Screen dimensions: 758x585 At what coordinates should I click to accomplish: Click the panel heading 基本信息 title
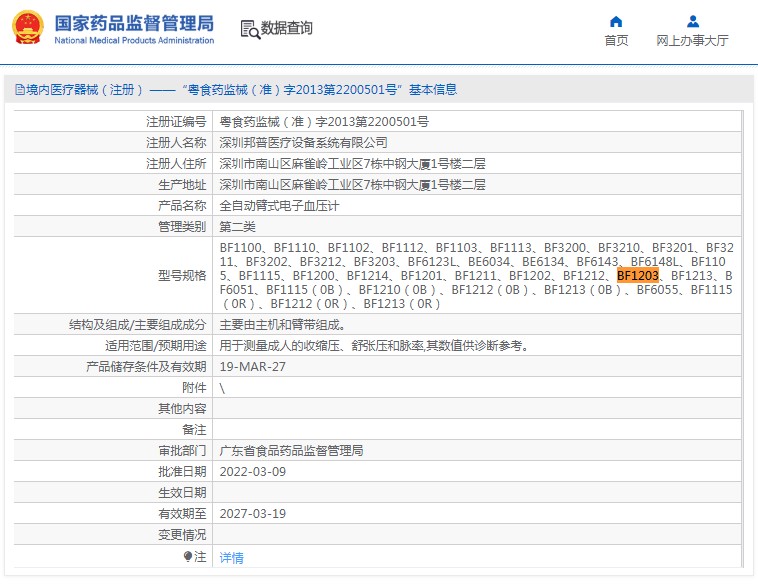pyautogui.click(x=433, y=89)
